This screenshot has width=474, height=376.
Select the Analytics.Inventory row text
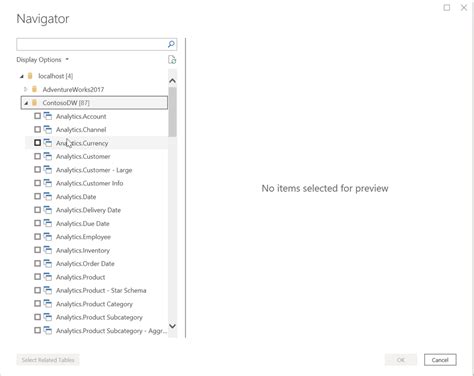83,250
